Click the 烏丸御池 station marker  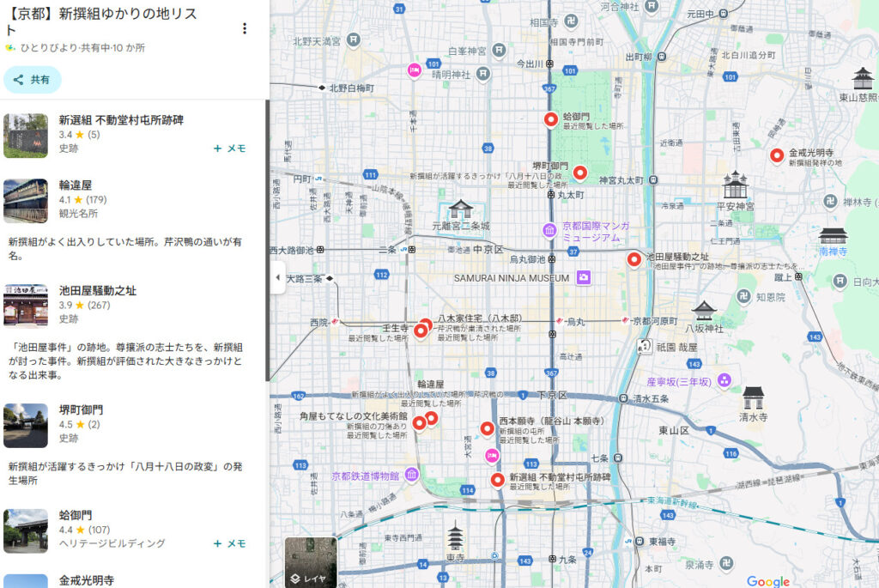552,259
